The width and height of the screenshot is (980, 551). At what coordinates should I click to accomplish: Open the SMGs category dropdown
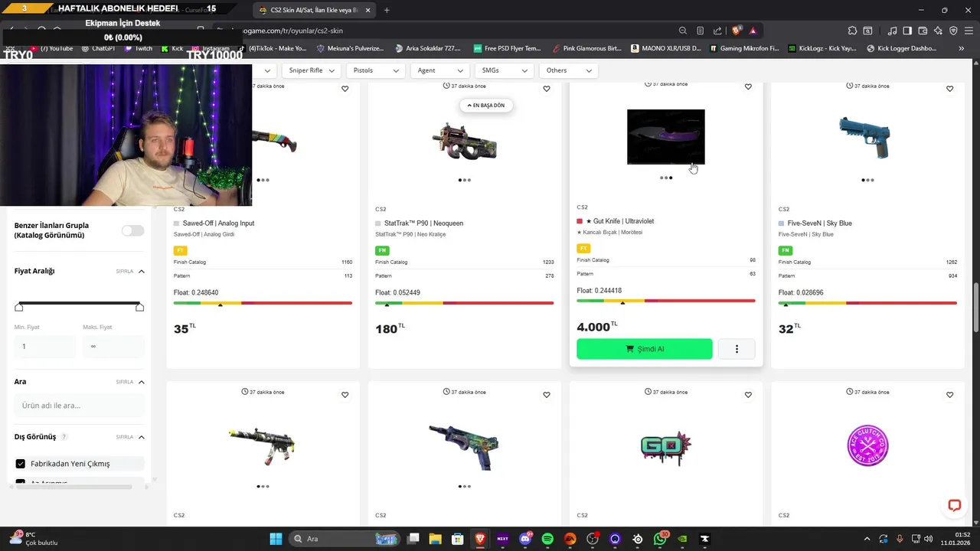click(x=503, y=70)
